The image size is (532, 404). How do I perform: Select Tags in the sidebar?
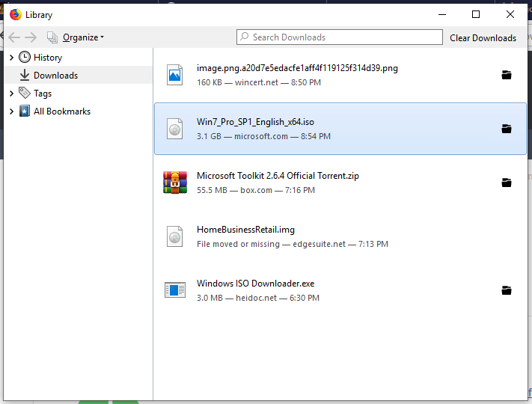pos(43,94)
